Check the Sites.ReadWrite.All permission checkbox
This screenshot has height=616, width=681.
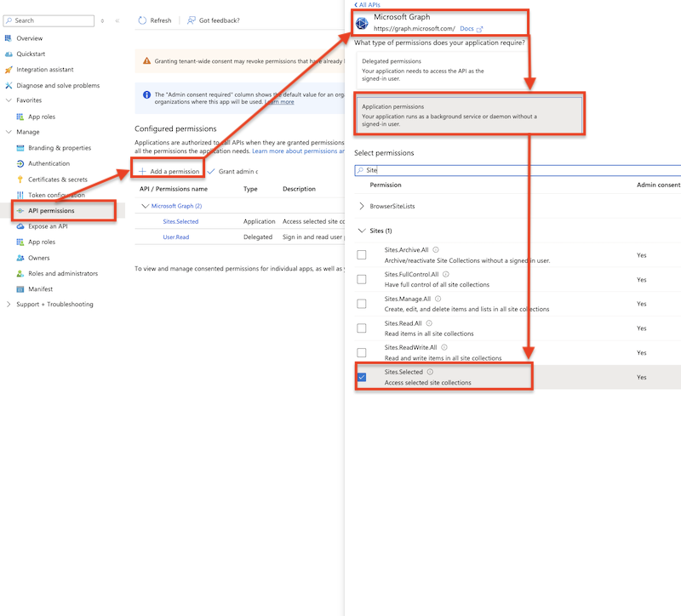tap(361, 352)
